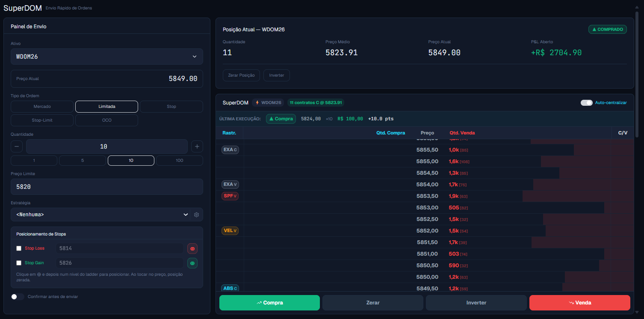Select OCO order type
Screen dimensions: 644x319
106,120
